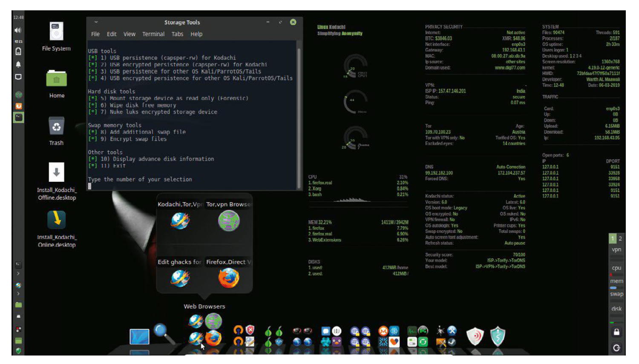Viewport: 639px width, 364px height.
Task: Open the Firefox Direct browser icon in popup
Action: pos(229,278)
